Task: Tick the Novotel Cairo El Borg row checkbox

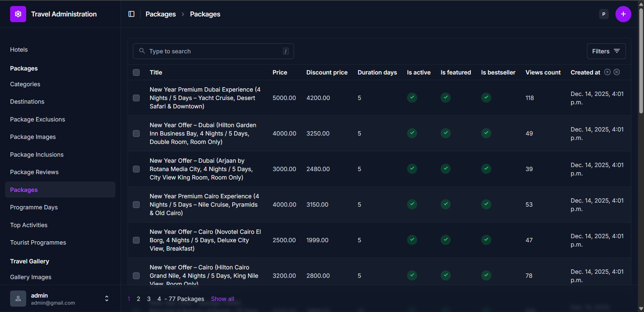Action: coord(136,240)
